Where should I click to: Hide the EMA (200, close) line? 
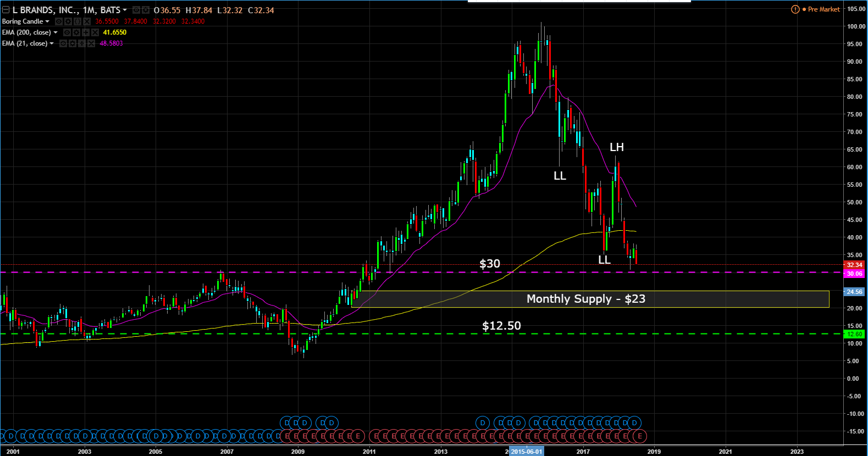click(x=67, y=32)
